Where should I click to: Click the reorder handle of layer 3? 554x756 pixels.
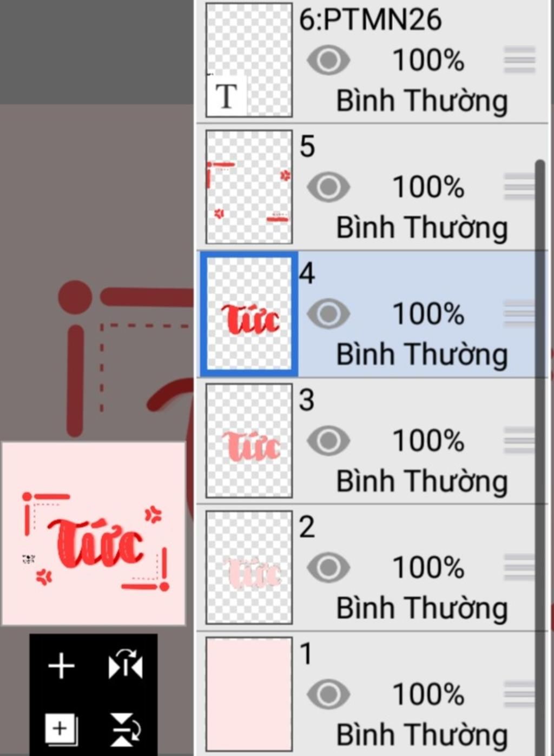[x=519, y=440]
